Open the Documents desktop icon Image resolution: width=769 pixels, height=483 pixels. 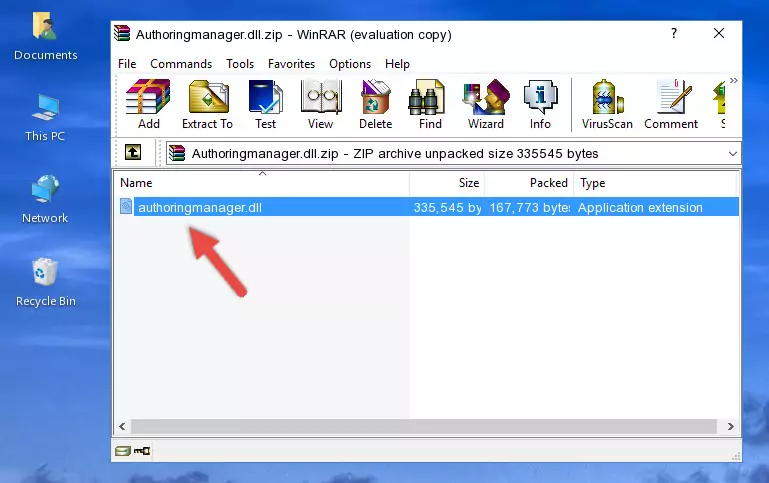click(46, 37)
